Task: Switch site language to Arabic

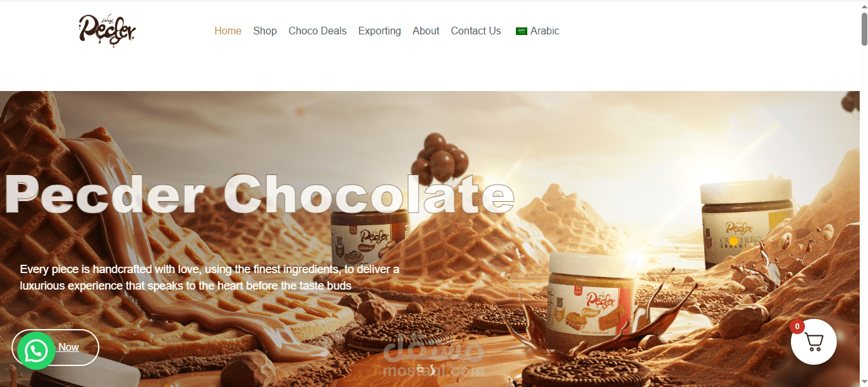Action: pos(544,31)
